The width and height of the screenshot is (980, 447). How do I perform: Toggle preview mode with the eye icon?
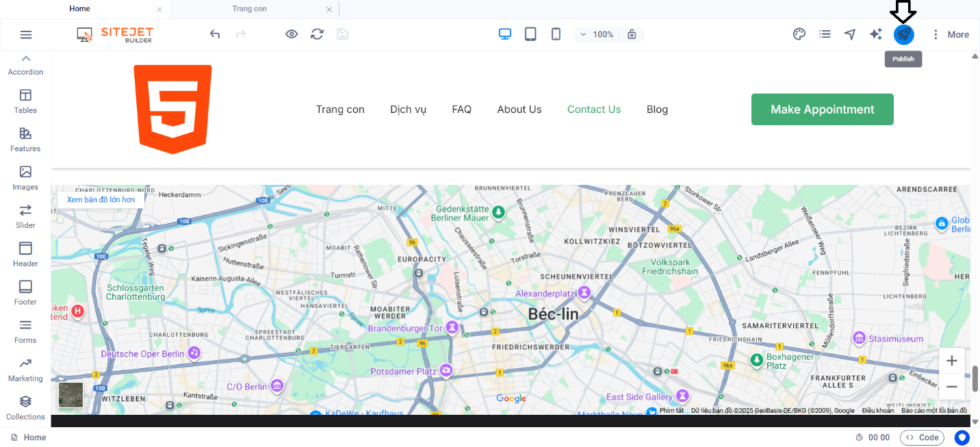[x=292, y=34]
